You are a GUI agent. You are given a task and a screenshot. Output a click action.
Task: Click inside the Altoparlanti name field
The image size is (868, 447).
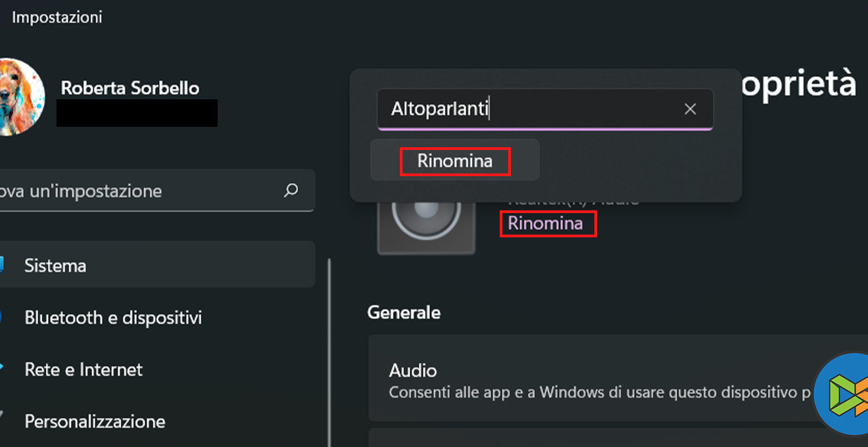pos(526,109)
